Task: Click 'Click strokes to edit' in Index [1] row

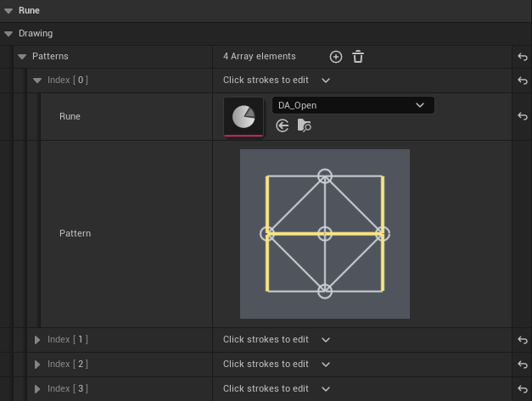Action: pos(266,340)
